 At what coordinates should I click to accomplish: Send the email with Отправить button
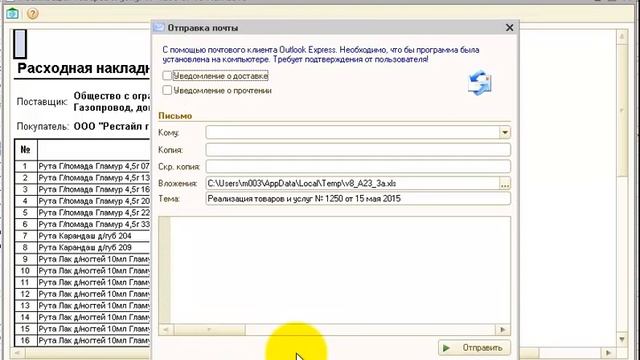pyautogui.click(x=474, y=348)
